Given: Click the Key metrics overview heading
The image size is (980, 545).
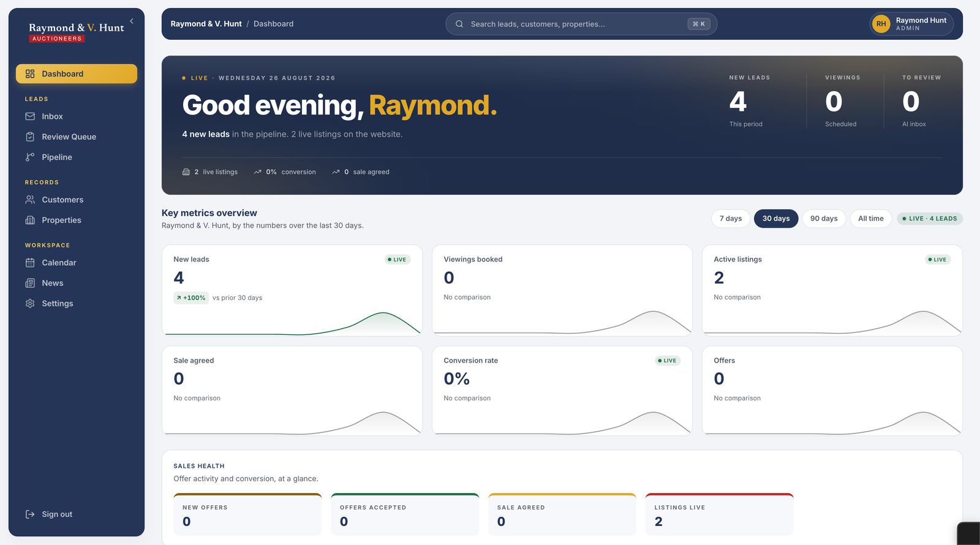Looking at the screenshot, I should coord(209,213).
